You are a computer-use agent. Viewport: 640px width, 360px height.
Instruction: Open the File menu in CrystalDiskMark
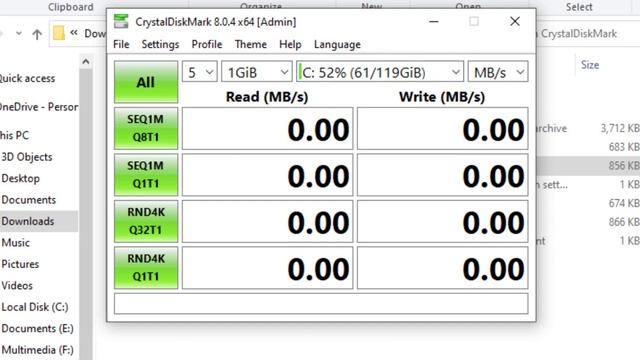click(121, 44)
